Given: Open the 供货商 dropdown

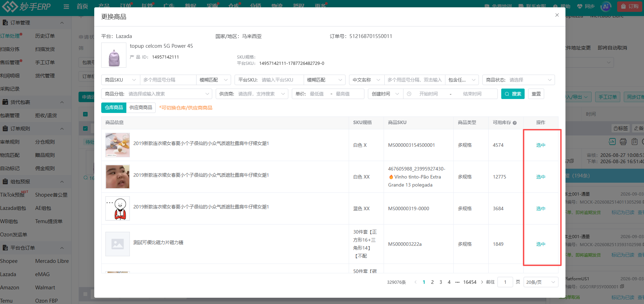Looking at the screenshot, I should coord(252,94).
